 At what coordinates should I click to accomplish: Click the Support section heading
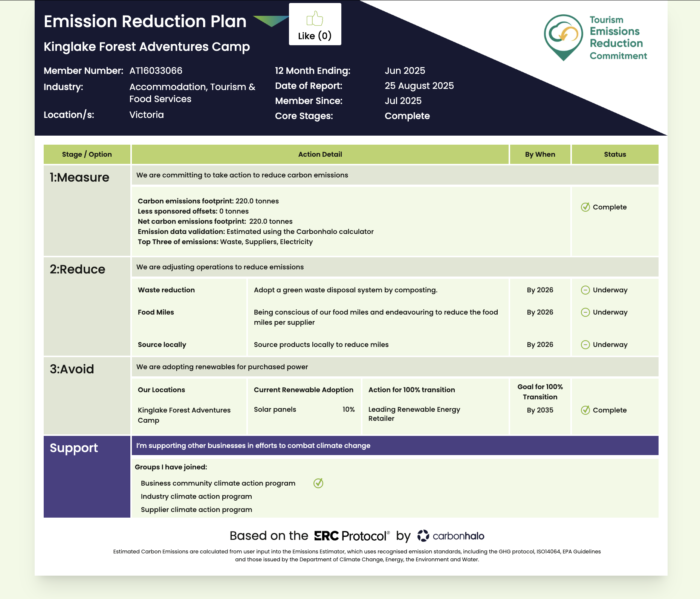click(x=74, y=448)
